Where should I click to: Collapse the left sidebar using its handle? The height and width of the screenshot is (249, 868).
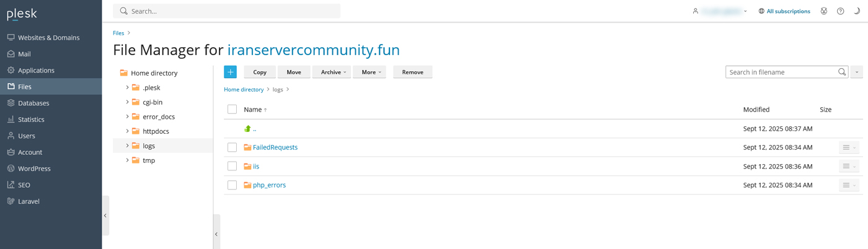(x=105, y=216)
